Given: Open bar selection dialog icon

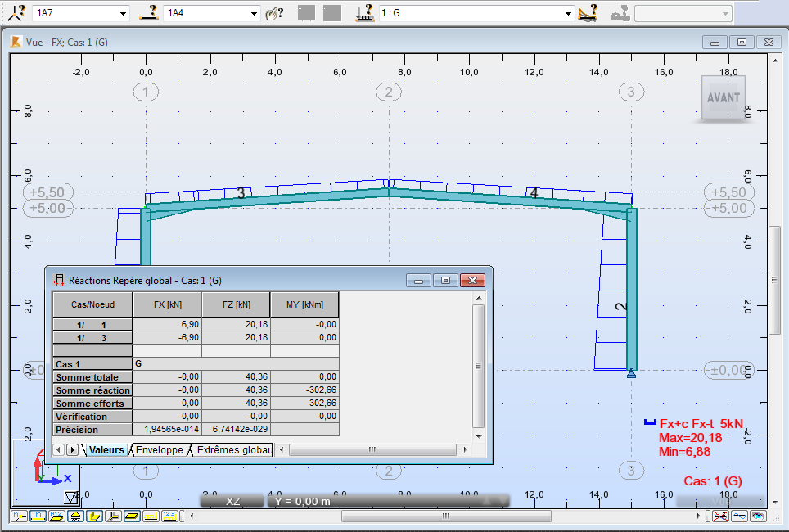Looking at the screenshot, I should [149, 12].
